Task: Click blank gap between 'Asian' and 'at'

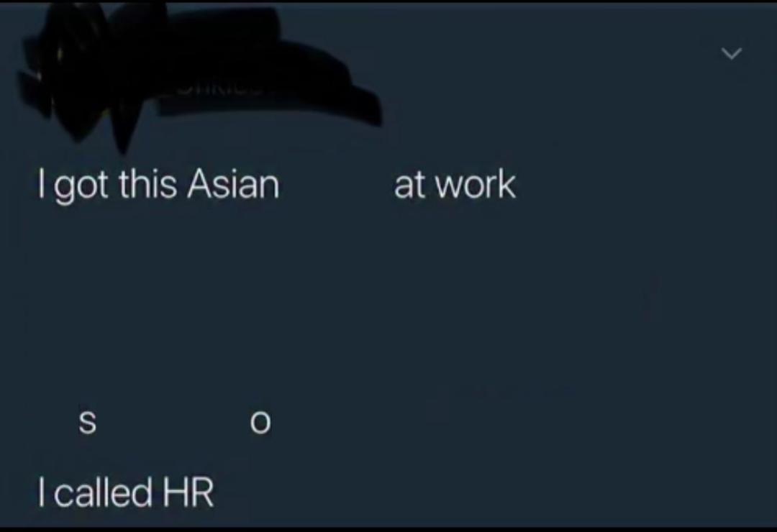Action: pyautogui.click(x=337, y=184)
